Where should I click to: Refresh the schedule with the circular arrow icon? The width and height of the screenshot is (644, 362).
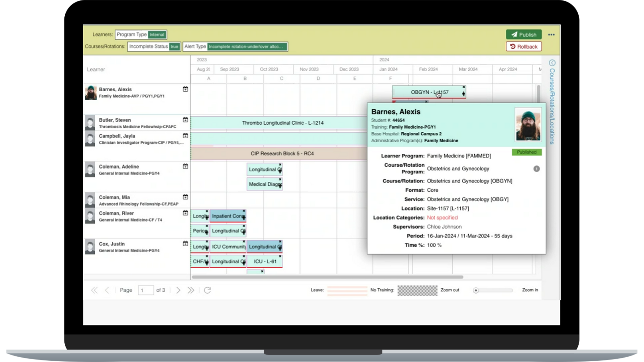[207, 290]
